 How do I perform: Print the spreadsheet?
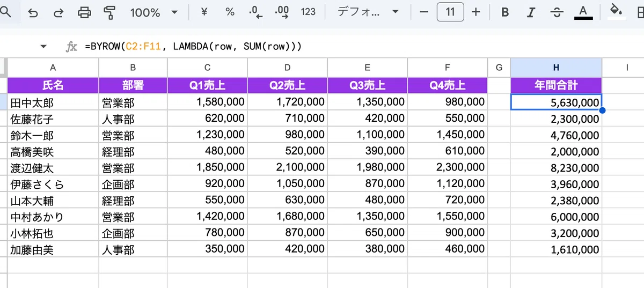[85, 12]
